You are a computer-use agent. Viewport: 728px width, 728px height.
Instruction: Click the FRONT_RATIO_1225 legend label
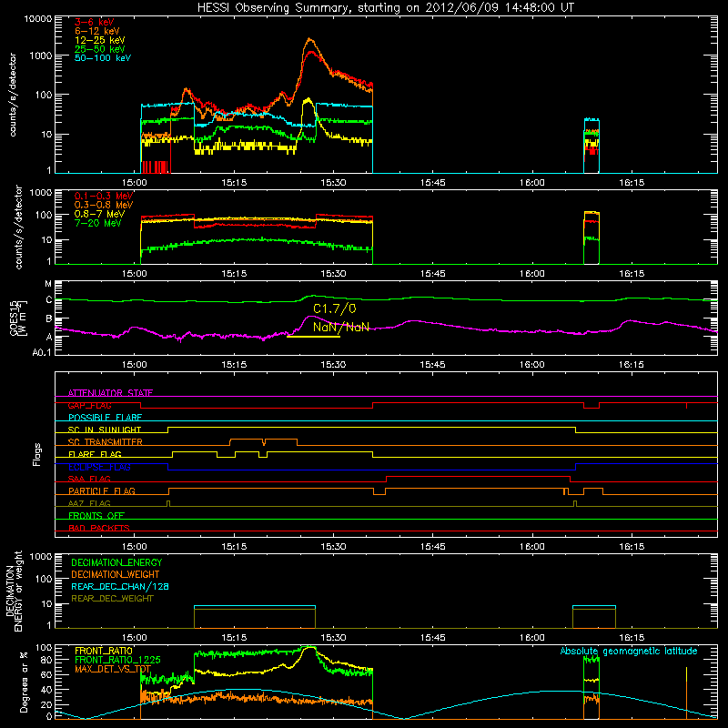click(117, 660)
